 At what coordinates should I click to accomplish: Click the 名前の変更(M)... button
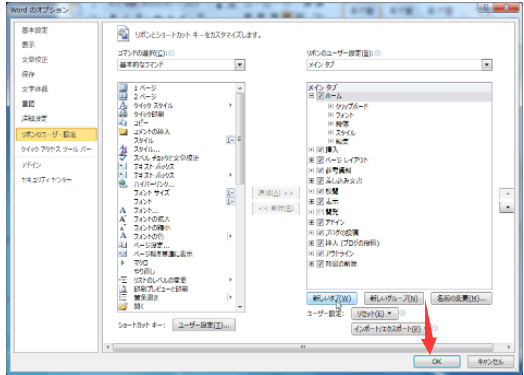pyautogui.click(x=461, y=298)
